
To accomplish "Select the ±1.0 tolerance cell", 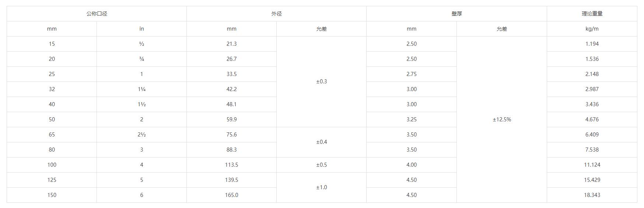I will tap(321, 187).
